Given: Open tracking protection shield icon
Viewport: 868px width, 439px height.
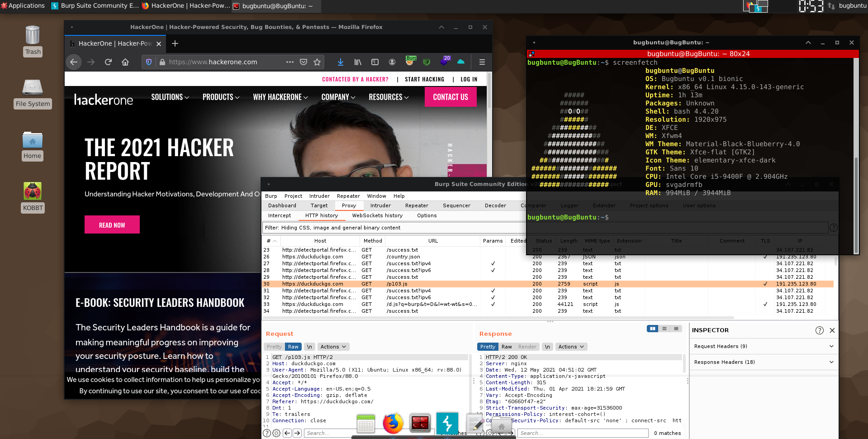Looking at the screenshot, I should click(x=149, y=62).
